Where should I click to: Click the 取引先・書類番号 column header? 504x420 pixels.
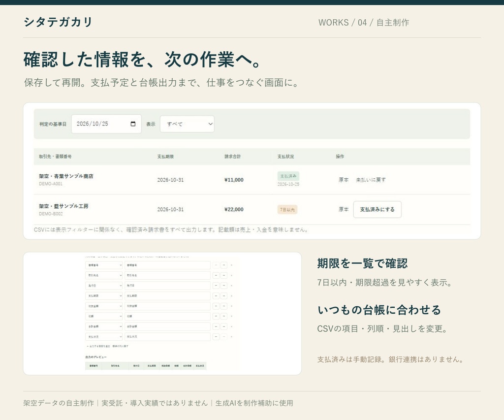point(55,157)
